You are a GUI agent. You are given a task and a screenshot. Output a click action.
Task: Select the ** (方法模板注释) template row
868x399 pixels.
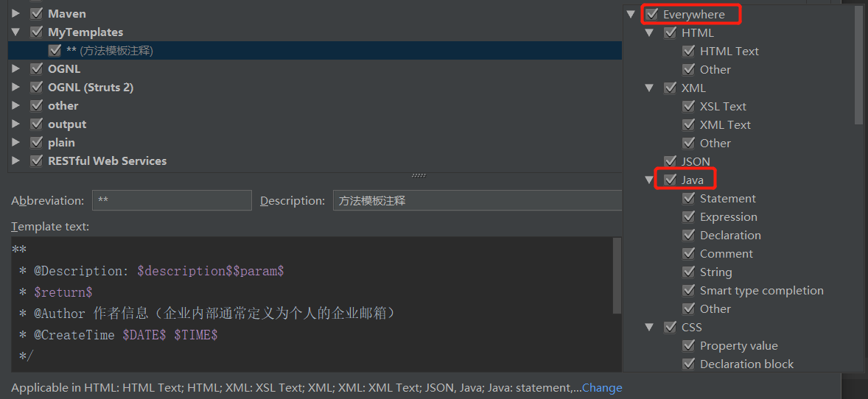click(315, 50)
